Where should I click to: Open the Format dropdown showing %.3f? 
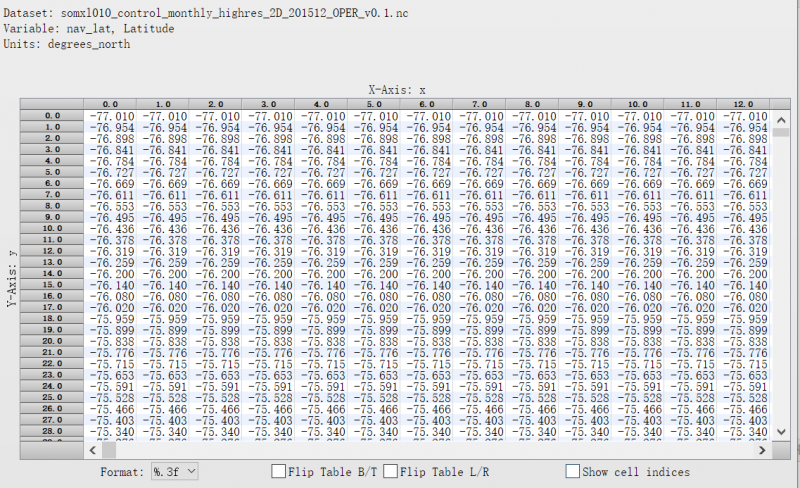point(174,470)
